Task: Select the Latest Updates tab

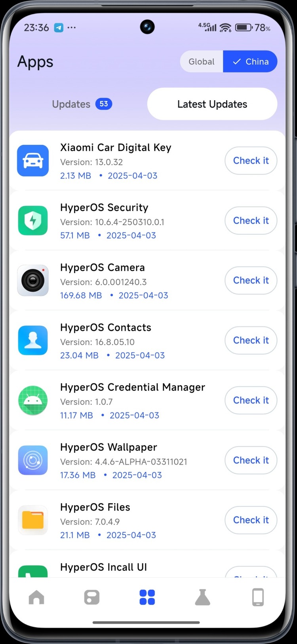Action: [x=212, y=104]
